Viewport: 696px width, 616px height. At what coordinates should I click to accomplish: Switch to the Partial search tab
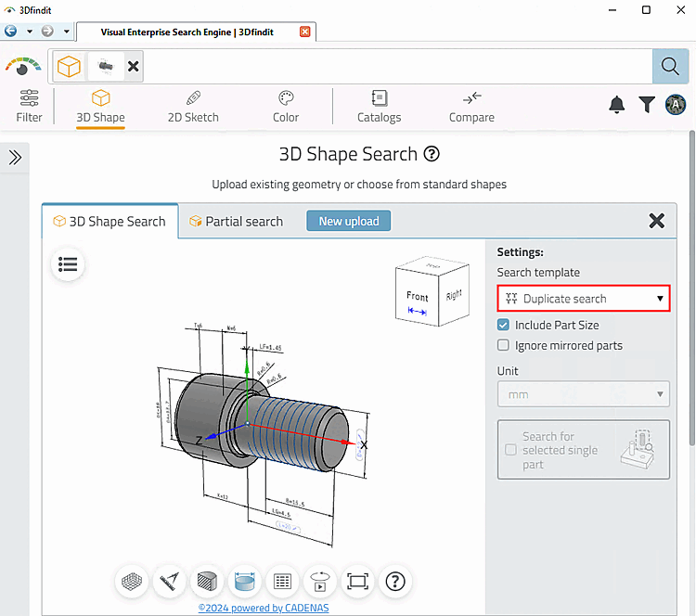click(x=236, y=222)
